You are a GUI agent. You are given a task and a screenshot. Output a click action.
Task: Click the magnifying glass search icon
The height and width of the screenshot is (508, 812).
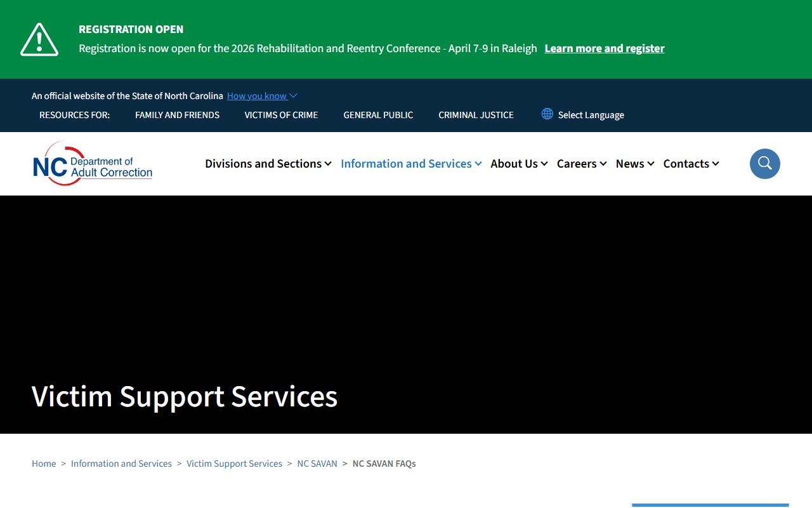764,164
